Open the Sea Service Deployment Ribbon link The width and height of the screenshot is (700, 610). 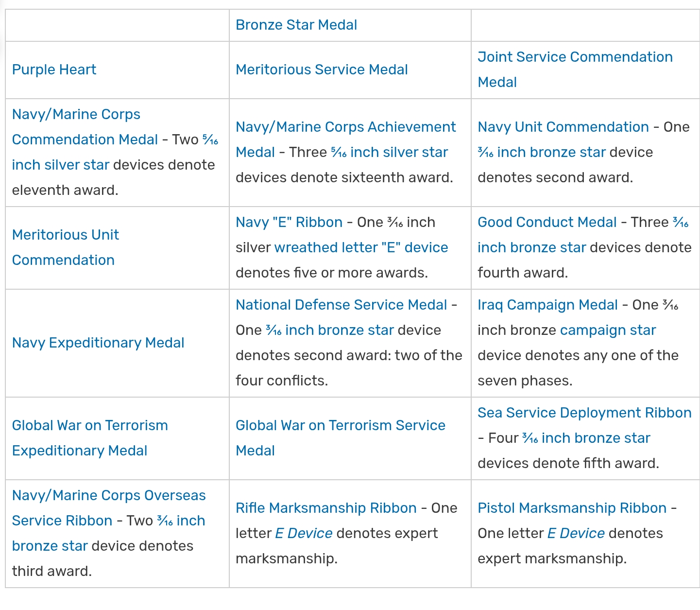(x=584, y=413)
